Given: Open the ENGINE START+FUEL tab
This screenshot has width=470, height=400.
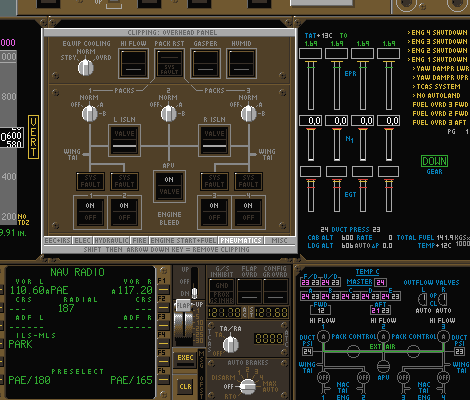Looking at the screenshot, I should [183, 240].
